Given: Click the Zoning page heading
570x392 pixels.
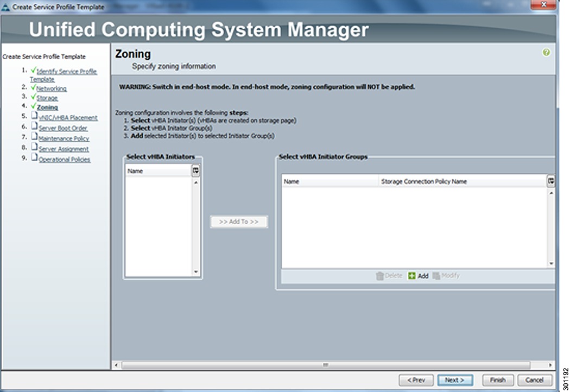Looking at the screenshot, I should 133,54.
